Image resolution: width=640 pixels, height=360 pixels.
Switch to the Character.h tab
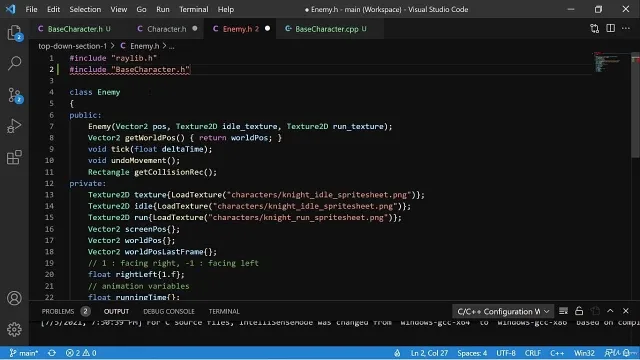click(x=166, y=29)
